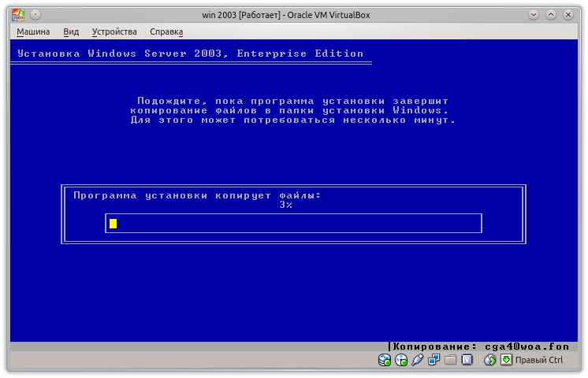Screen dimensions: 588x378
Task: Open the Справка menu
Action: pos(166,31)
